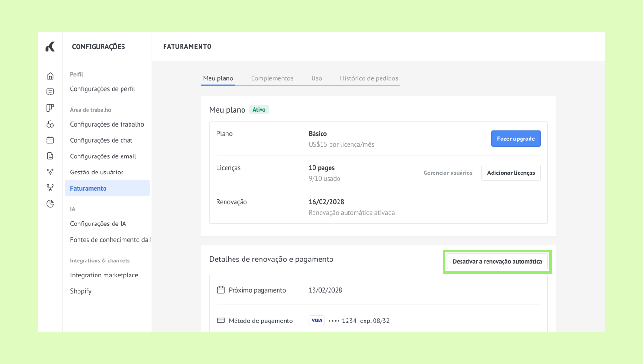Screen dimensions: 643x364
Task: Switch to the Complementos tab
Action: (x=272, y=78)
